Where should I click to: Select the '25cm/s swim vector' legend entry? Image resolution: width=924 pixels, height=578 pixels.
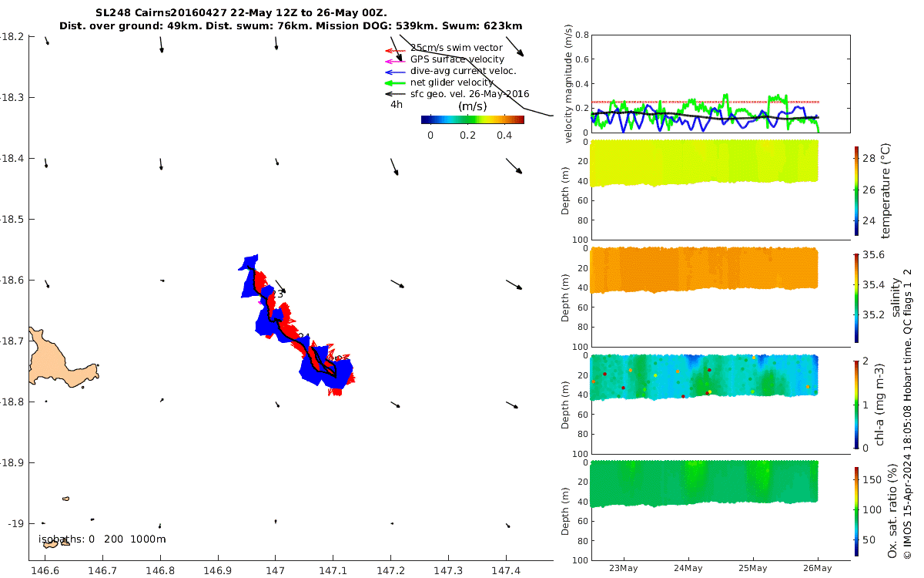coord(457,48)
